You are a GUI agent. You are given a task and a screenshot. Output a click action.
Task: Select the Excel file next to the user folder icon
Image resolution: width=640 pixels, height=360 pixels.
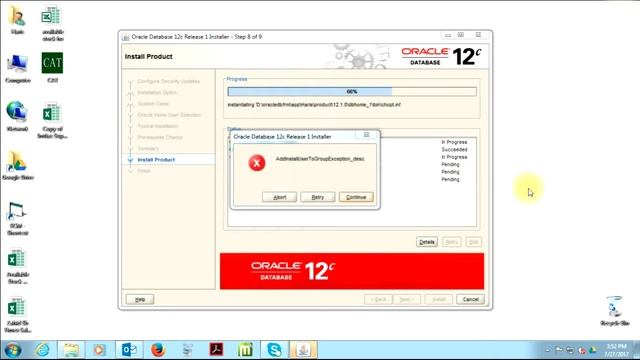[52, 23]
